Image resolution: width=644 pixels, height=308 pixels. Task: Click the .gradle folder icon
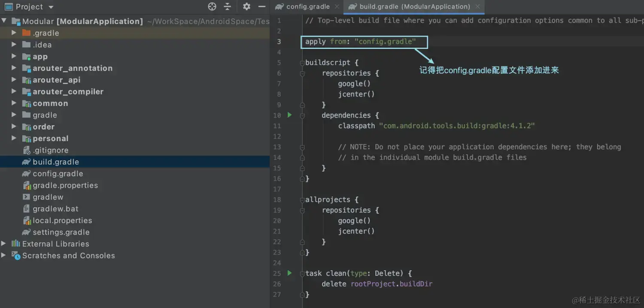click(26, 33)
